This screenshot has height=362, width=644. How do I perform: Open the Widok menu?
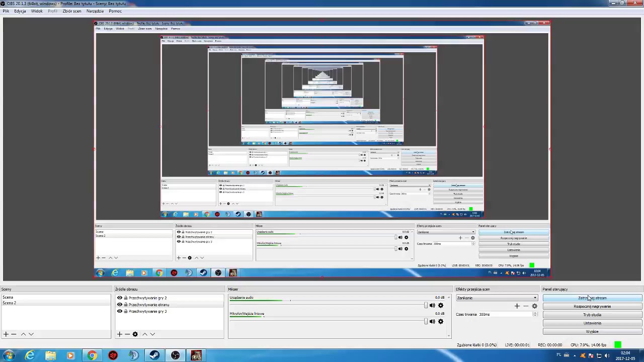[x=37, y=11]
